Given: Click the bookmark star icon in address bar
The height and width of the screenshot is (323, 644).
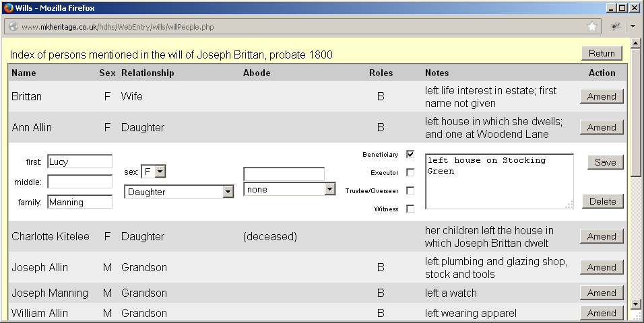Looking at the screenshot, I should coord(592,27).
